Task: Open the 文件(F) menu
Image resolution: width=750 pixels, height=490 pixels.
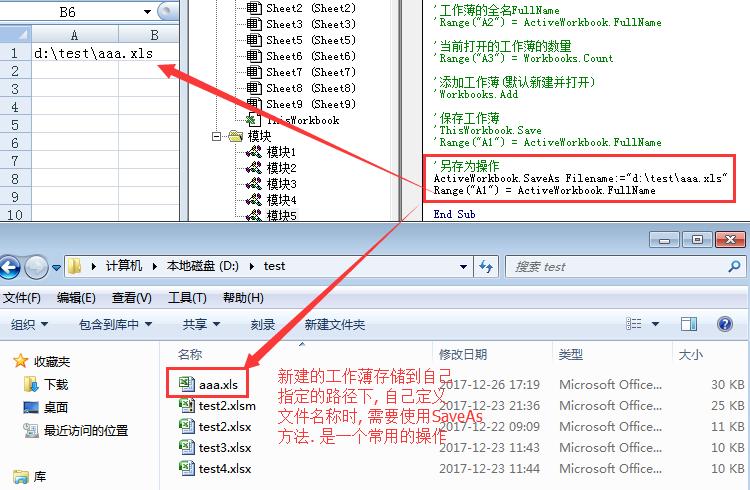Action: [x=22, y=298]
